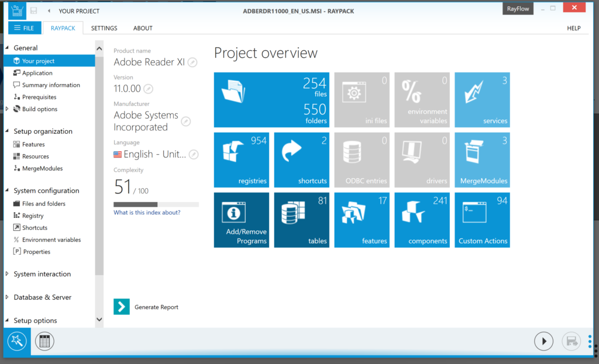Open Features under Setup organization
This screenshot has height=364, width=599.
(33, 144)
